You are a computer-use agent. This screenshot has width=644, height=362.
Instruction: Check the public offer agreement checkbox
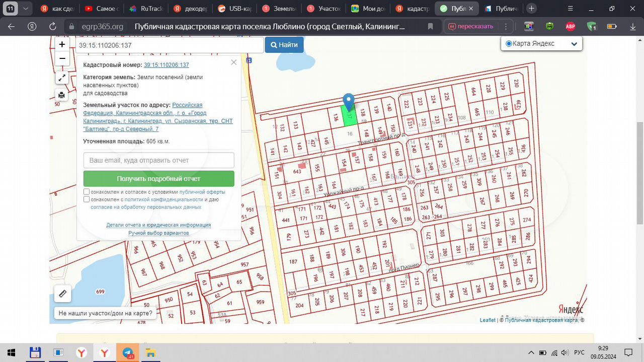tap(87, 192)
